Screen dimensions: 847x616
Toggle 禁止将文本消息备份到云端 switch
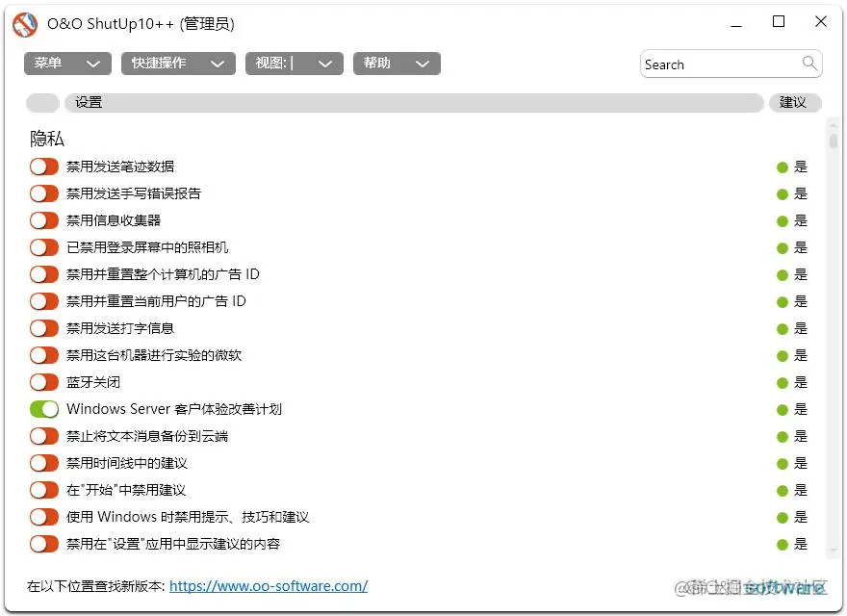pyautogui.click(x=43, y=436)
